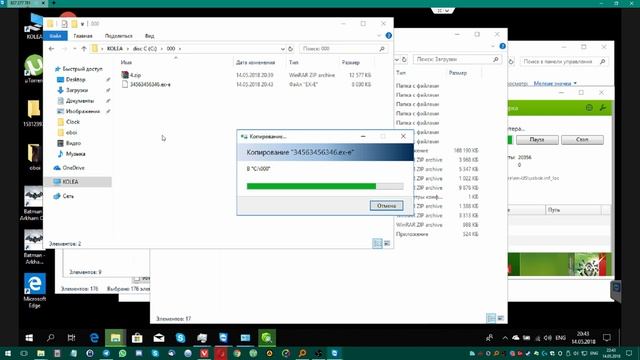Open Skype on the remote taskbar
Screen dimensions: 640x360
point(180,338)
